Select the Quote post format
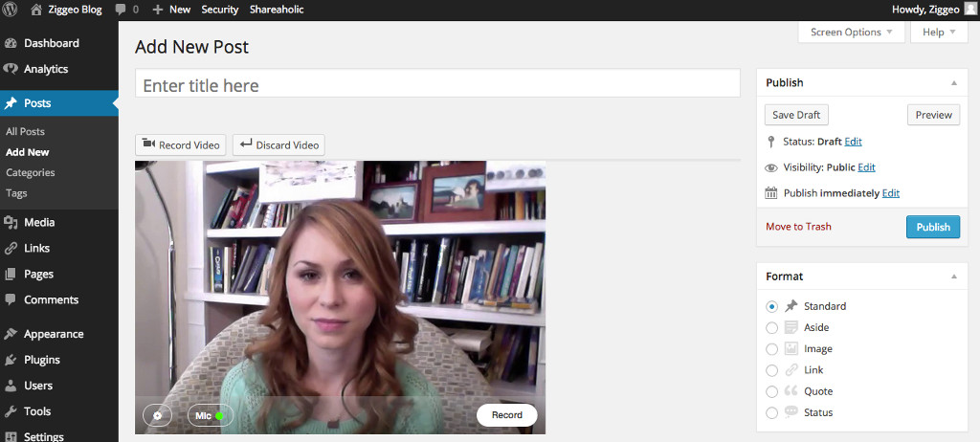 click(772, 391)
